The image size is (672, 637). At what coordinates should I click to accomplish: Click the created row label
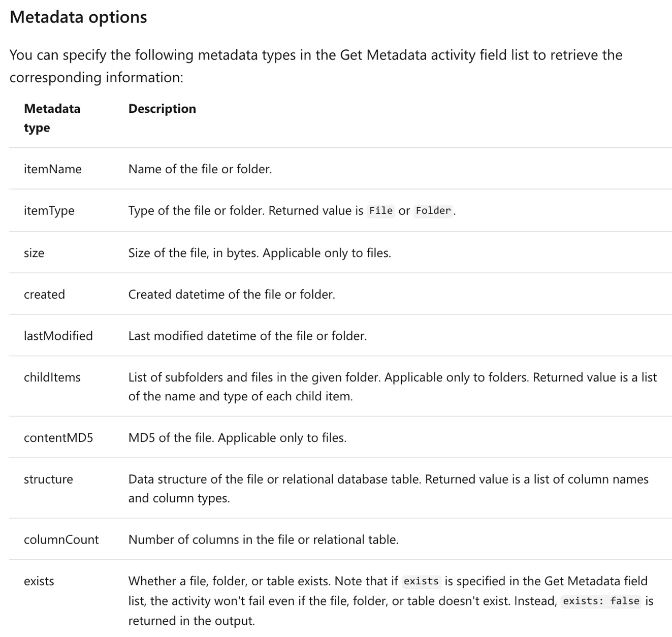click(44, 295)
